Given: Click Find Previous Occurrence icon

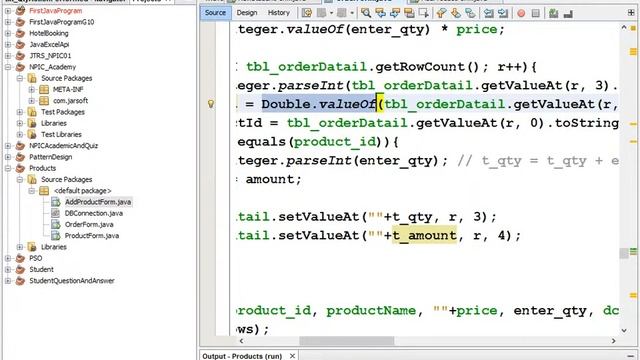Looking at the screenshot, I should click(380, 13).
